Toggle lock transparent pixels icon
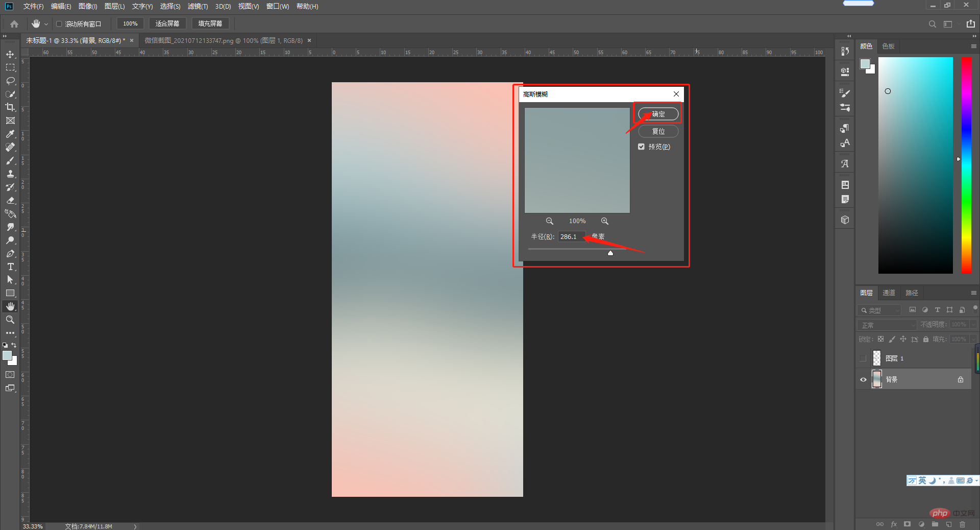980x530 pixels. pyautogui.click(x=880, y=339)
